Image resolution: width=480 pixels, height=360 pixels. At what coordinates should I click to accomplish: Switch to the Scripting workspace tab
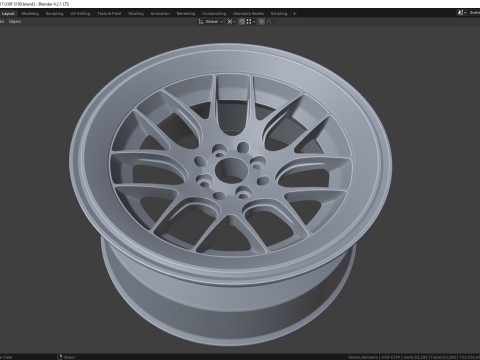279,14
